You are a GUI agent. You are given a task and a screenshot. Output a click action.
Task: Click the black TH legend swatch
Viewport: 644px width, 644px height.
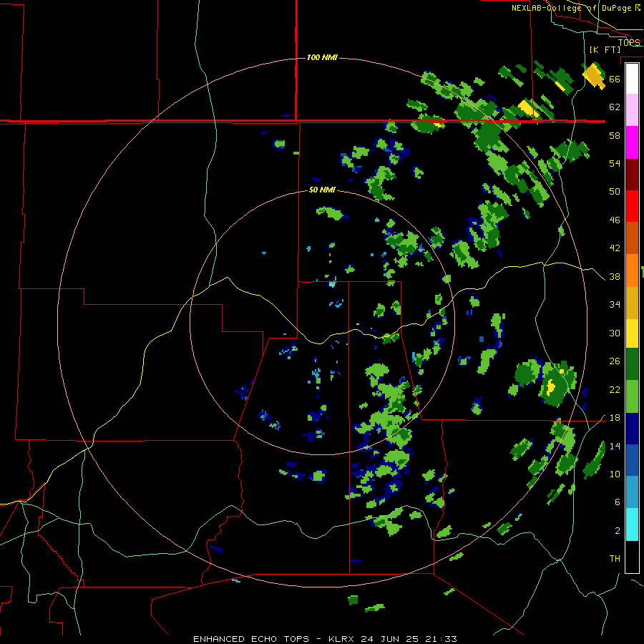(x=632, y=557)
